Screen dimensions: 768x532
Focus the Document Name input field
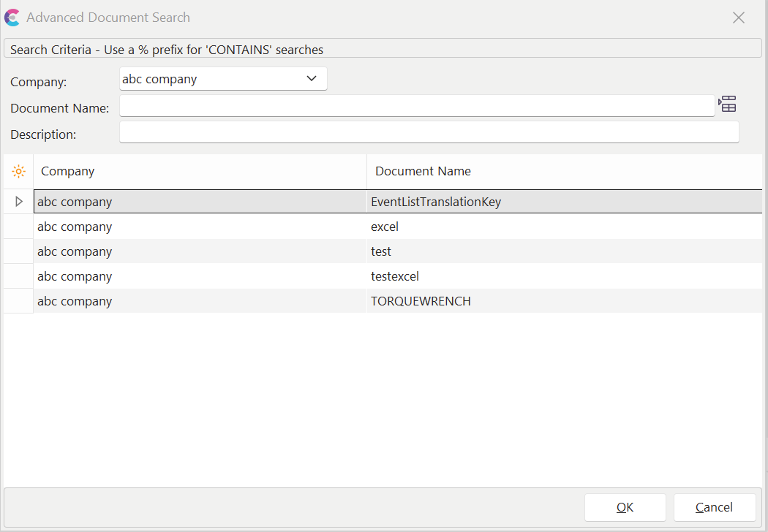pyautogui.click(x=417, y=107)
